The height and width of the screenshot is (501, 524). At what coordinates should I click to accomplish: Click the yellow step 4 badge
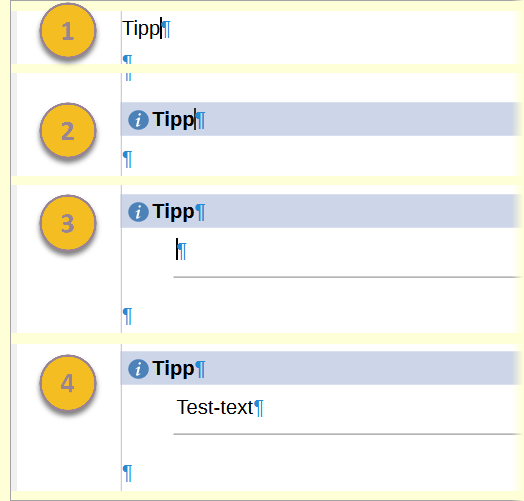[68, 383]
